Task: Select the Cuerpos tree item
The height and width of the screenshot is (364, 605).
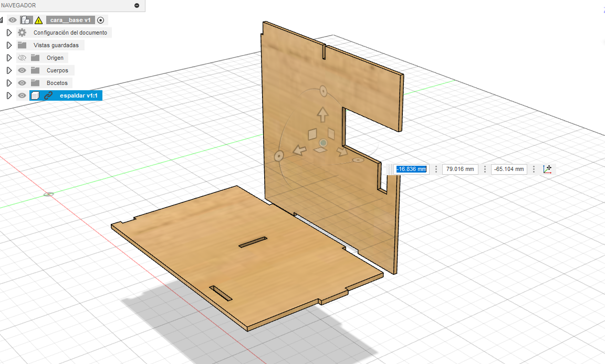Action: [57, 70]
